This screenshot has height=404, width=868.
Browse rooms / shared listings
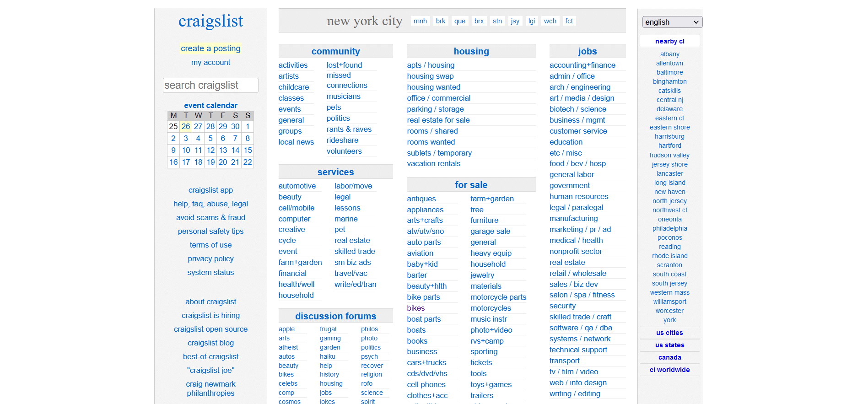(432, 131)
